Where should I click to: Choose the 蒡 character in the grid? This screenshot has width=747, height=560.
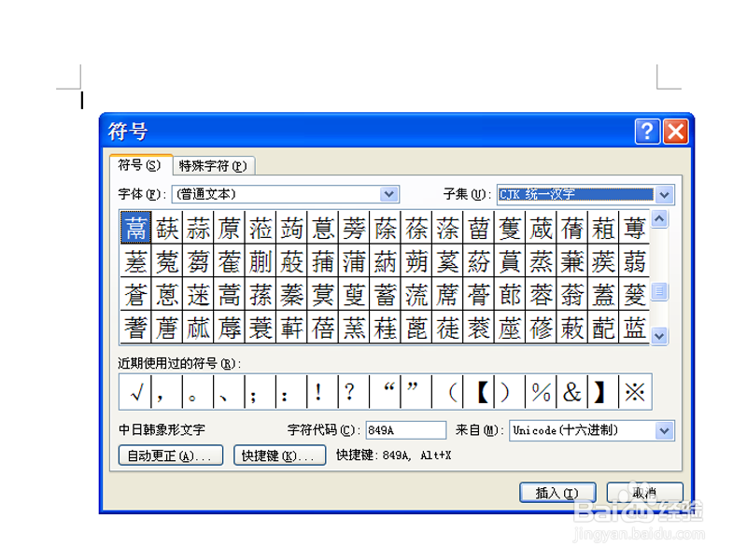(354, 228)
